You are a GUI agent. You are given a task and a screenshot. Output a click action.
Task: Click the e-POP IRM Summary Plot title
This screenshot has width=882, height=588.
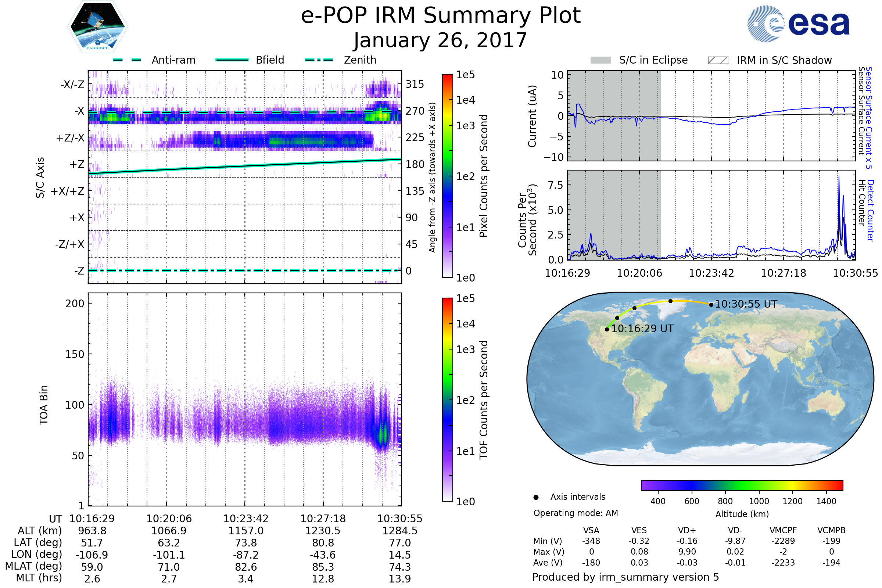(x=441, y=16)
